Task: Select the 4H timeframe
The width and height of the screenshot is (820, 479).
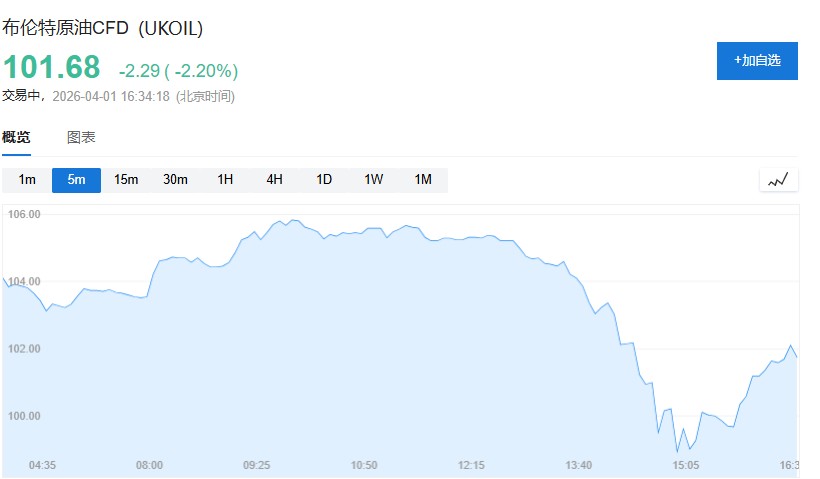Action: [x=274, y=180]
